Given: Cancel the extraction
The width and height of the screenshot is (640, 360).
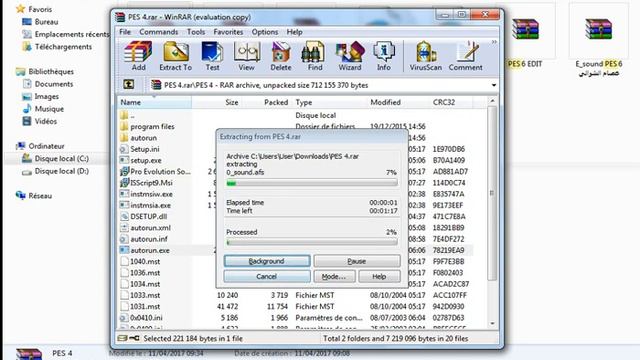Looking at the screenshot, I should click(267, 277).
